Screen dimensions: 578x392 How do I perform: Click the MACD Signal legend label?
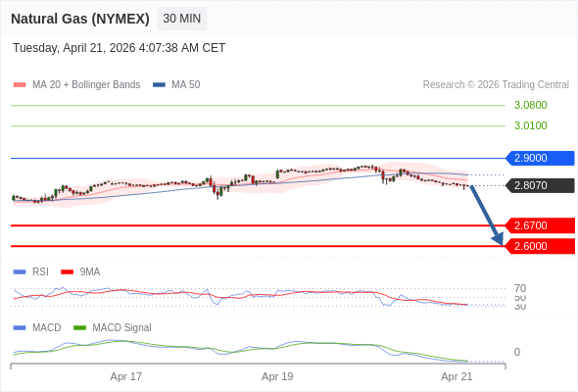point(122,327)
